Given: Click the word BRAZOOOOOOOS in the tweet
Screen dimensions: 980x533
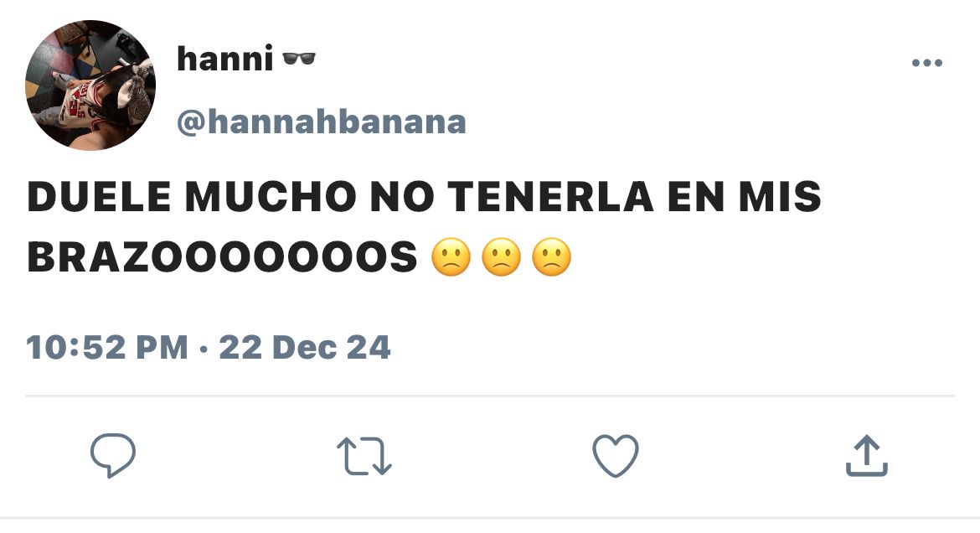Looking at the screenshot, I should 223,257.
